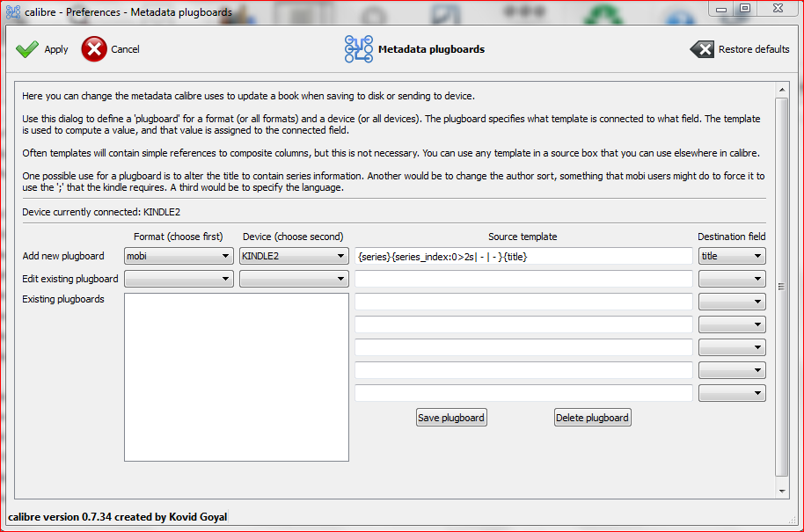
Task: Minimize the Preferences window
Action: click(x=721, y=8)
